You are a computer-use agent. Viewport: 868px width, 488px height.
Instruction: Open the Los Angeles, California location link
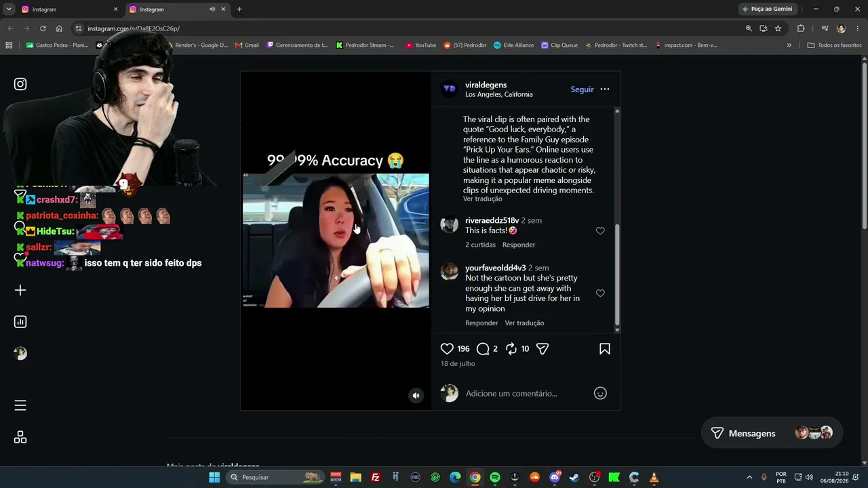point(498,94)
